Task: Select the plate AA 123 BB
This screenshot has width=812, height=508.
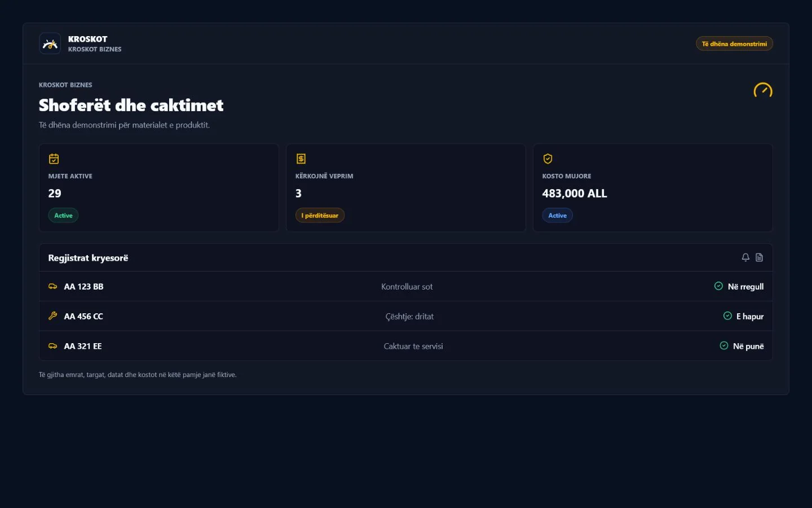Action: (x=84, y=287)
